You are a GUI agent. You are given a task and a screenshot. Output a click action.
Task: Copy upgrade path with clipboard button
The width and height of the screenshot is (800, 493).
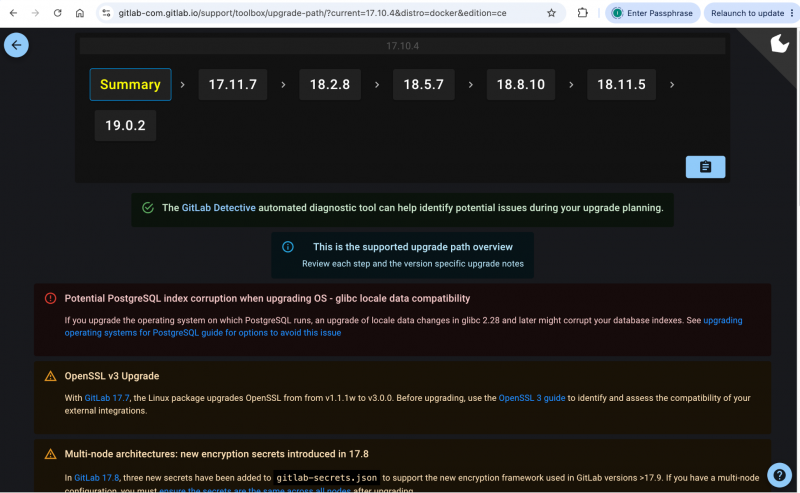[x=705, y=167]
